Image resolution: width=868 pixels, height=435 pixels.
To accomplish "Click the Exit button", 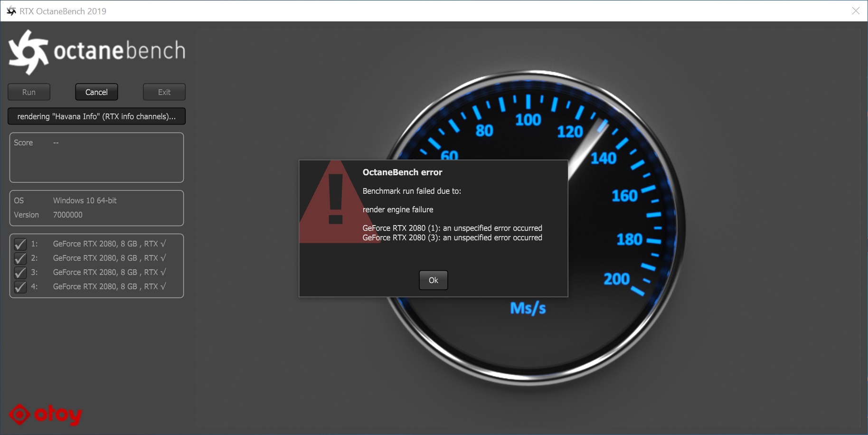I will point(164,92).
